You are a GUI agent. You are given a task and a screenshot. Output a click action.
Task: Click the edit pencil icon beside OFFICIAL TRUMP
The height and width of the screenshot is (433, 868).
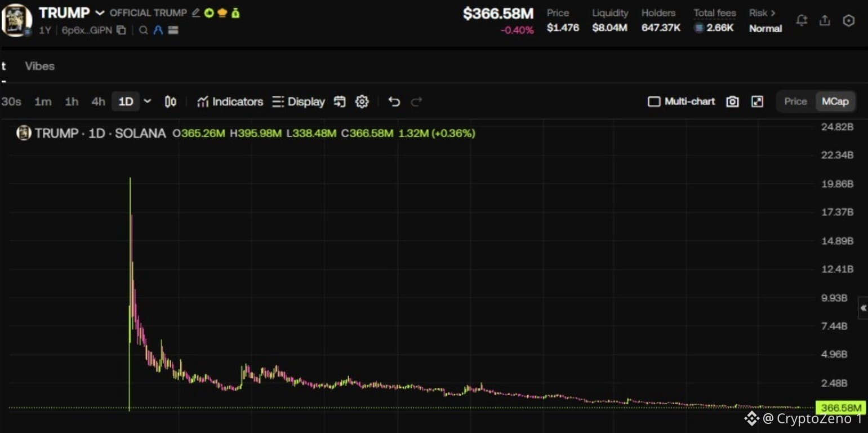coord(196,12)
